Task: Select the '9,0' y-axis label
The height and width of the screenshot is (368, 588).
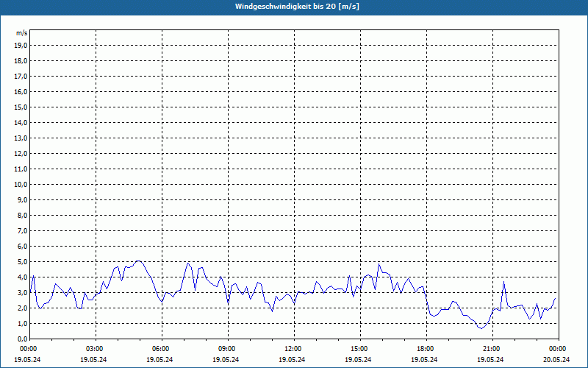Action: 23,199
